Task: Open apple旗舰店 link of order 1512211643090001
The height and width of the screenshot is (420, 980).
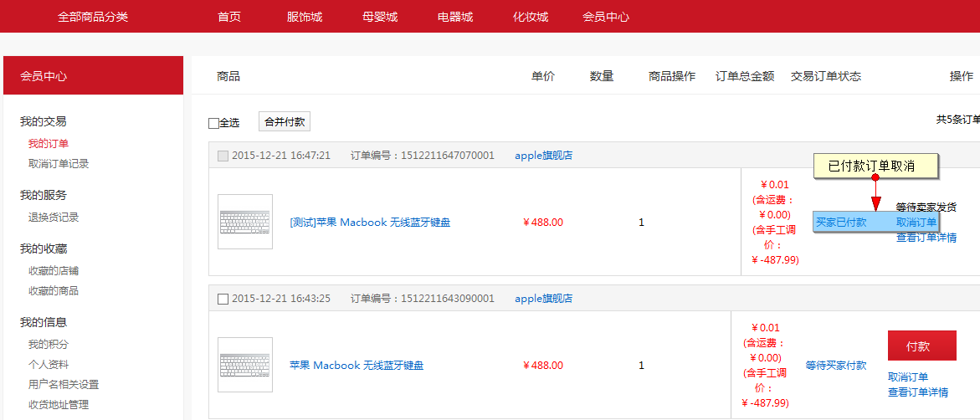Action: pyautogui.click(x=544, y=298)
